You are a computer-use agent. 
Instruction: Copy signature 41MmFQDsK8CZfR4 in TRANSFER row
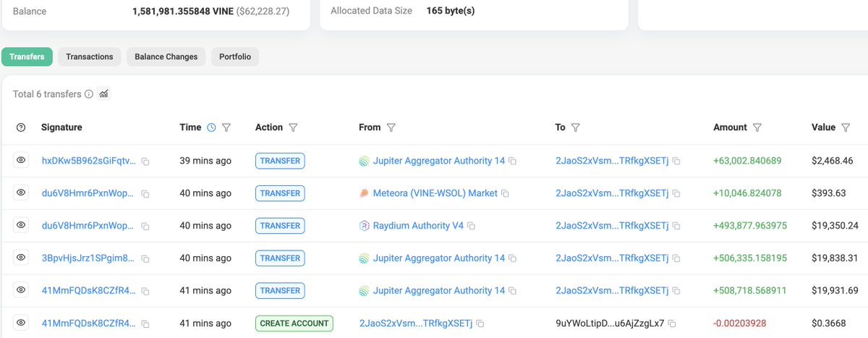click(145, 292)
